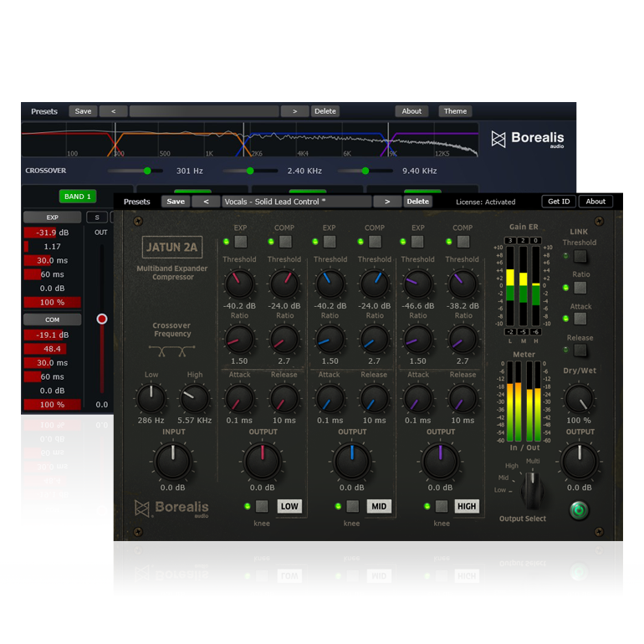
Task: Open the Theme menu in back window
Action: tap(455, 111)
